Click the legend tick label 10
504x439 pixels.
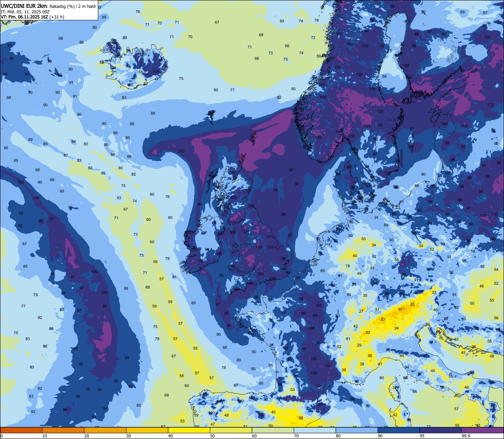click(x=44, y=436)
